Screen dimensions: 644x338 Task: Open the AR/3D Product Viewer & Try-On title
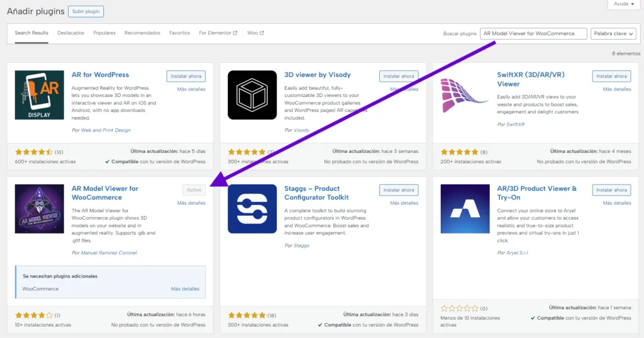tap(537, 193)
